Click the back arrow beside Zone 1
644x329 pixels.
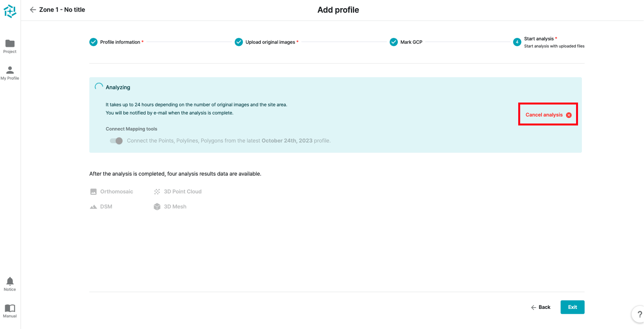33,10
